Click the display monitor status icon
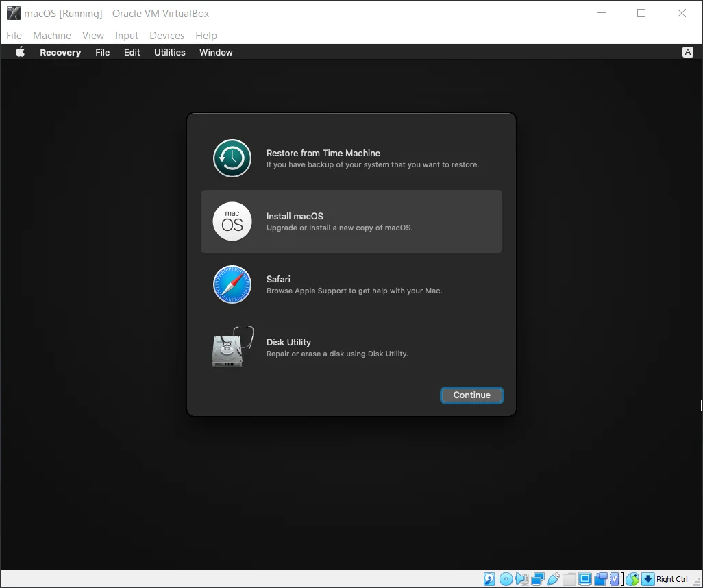The height and width of the screenshot is (588, 703). 584,579
